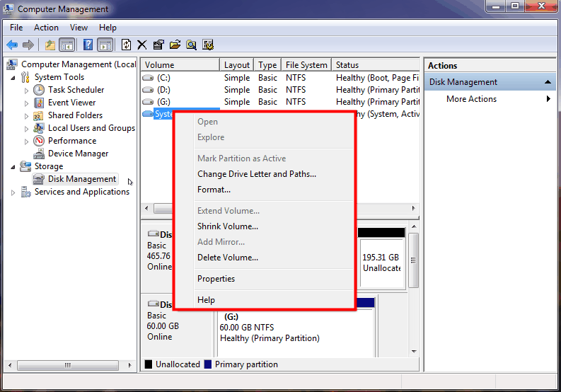Click the Local Users and Groups icon
The image size is (561, 392).
pyautogui.click(x=39, y=128)
